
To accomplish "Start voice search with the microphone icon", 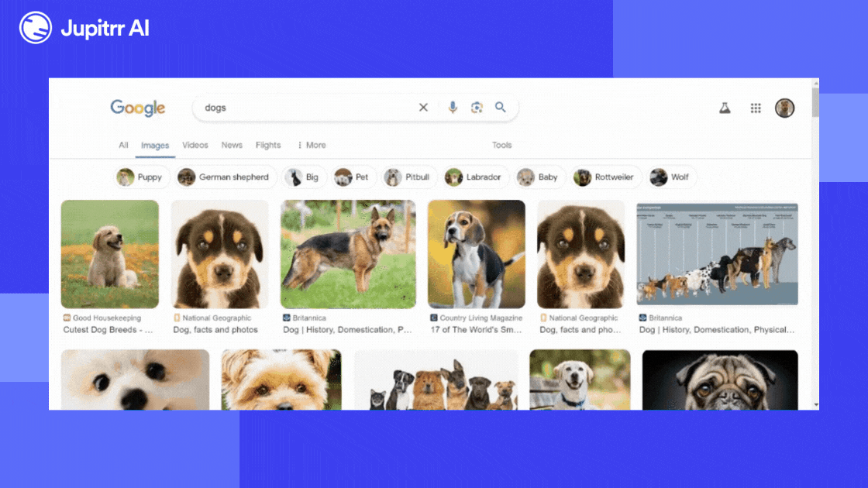I will click(453, 108).
